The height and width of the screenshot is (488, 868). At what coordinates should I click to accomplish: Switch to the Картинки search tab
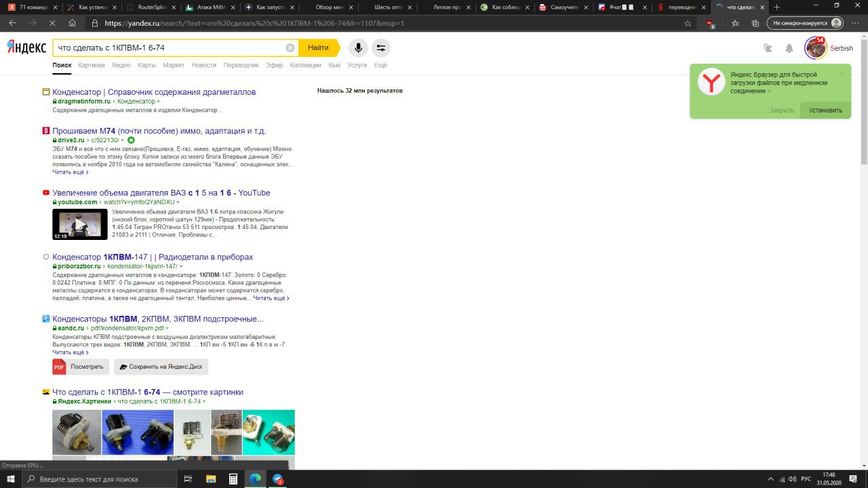click(x=92, y=65)
